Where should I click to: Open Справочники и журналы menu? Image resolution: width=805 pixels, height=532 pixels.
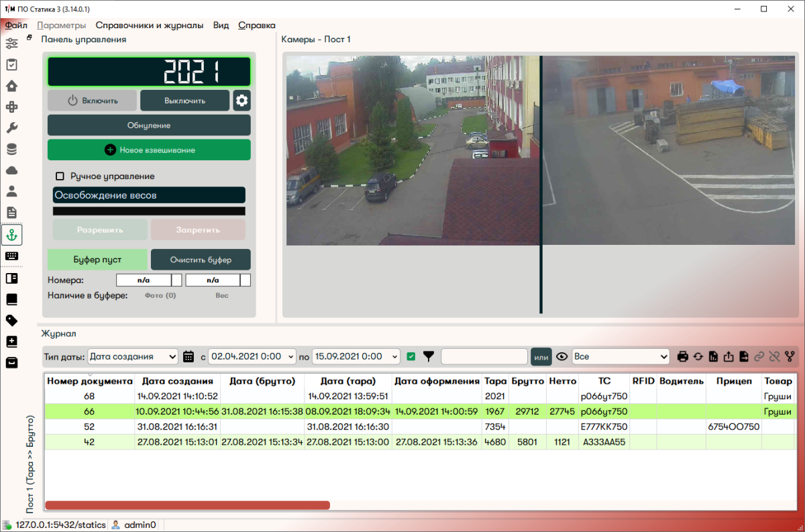150,25
